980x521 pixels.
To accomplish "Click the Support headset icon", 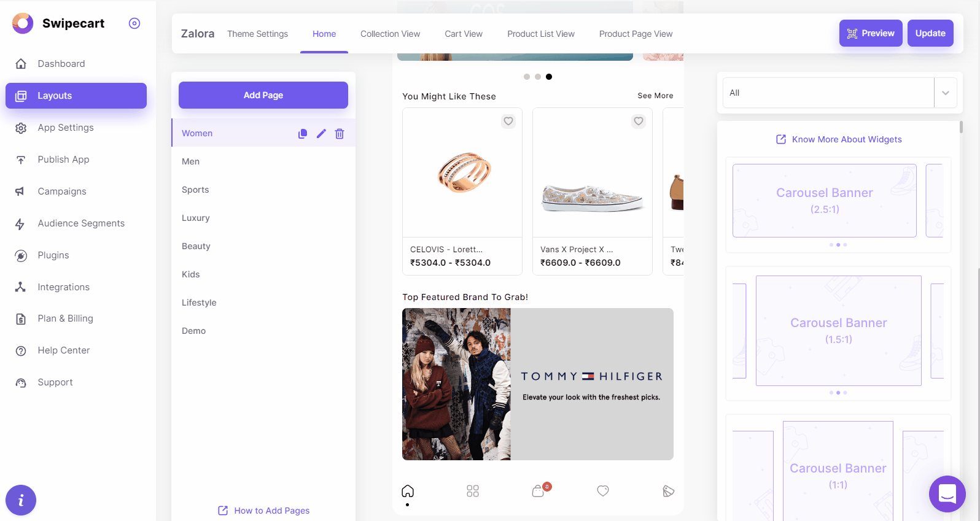I will click(21, 382).
